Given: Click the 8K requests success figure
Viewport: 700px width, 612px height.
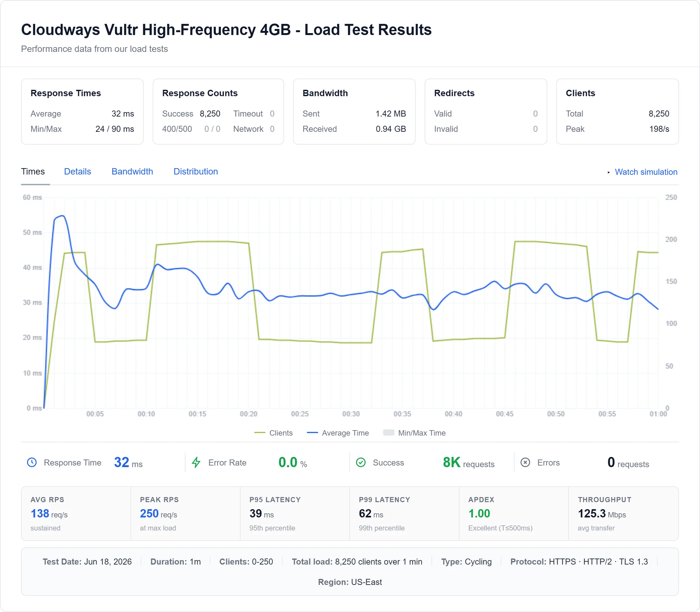Looking at the screenshot, I should 469,462.
